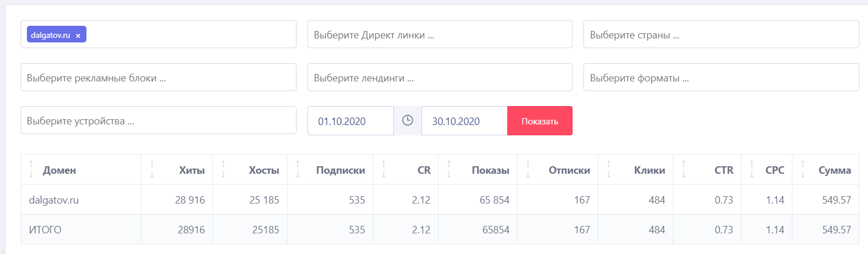Viewport: 868px width, 254px height.
Task: Sort by Подписки column sort arrows
Action: click(x=298, y=170)
